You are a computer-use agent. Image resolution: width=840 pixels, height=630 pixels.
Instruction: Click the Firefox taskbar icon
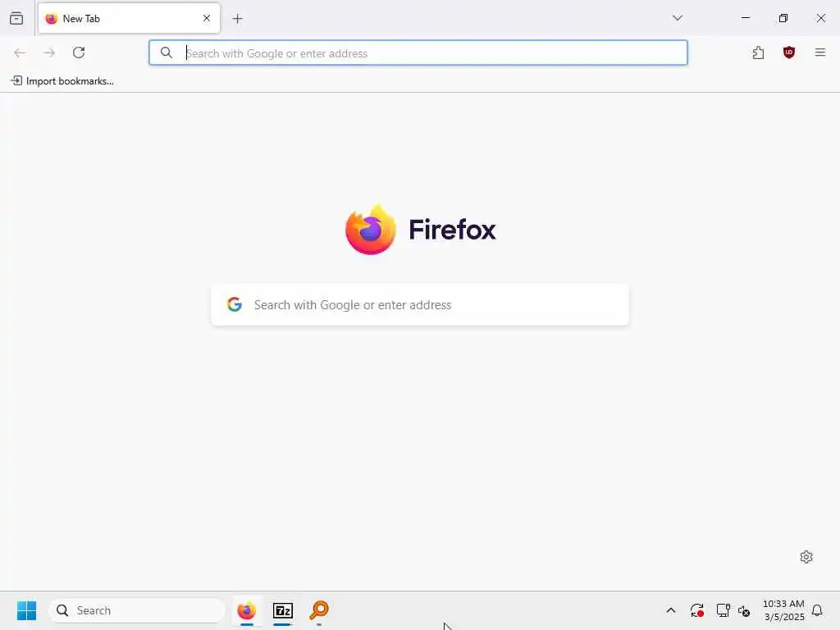tap(246, 610)
